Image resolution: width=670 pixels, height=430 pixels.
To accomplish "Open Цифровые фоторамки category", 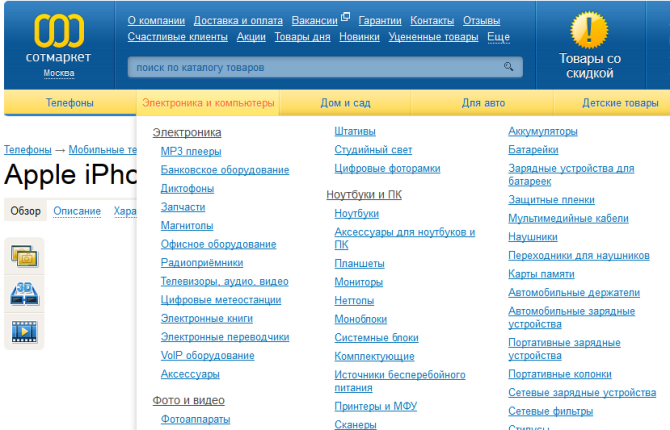I will coord(387,168).
